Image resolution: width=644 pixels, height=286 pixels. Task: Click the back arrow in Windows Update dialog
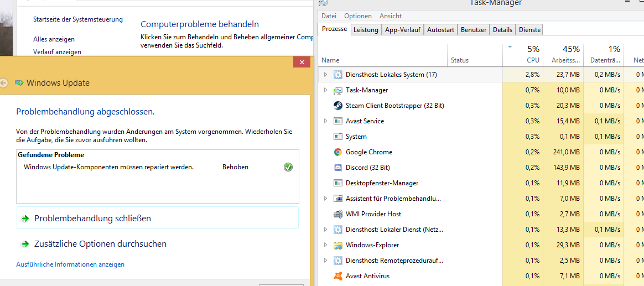3,83
